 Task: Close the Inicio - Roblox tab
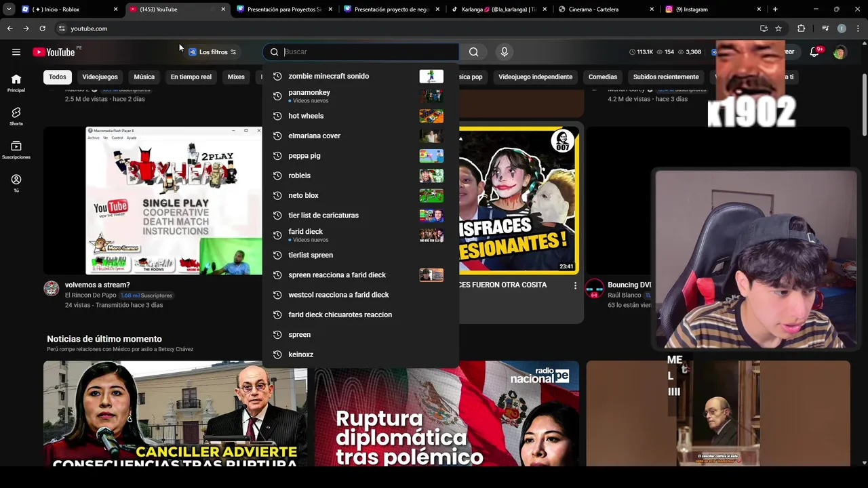point(116,9)
